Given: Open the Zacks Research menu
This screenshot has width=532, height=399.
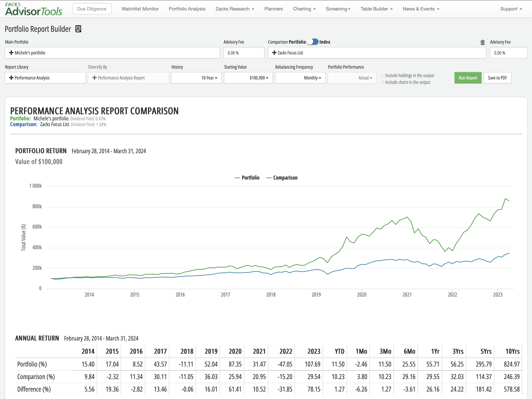Looking at the screenshot, I should tap(235, 9).
